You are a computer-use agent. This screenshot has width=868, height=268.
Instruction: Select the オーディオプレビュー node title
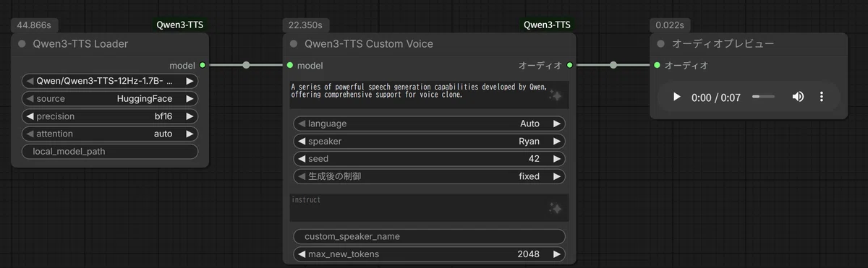pyautogui.click(x=723, y=43)
